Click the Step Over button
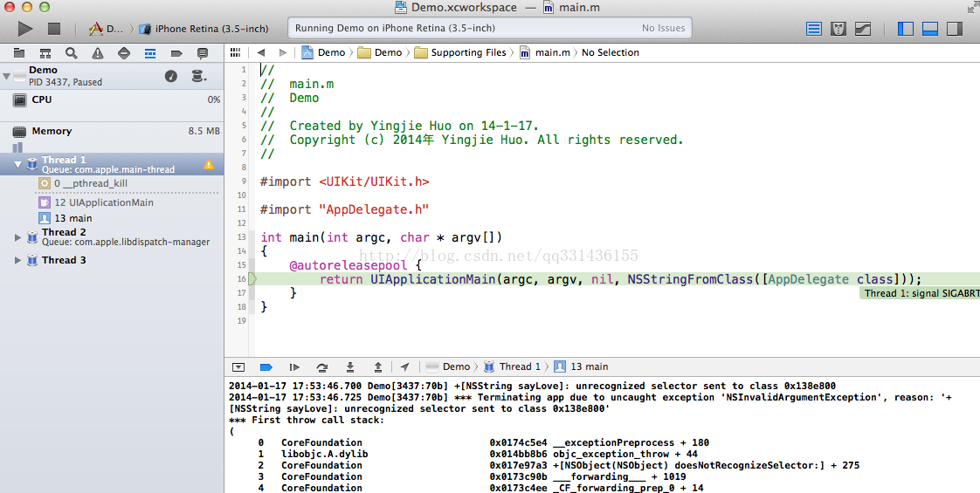 (x=322, y=367)
